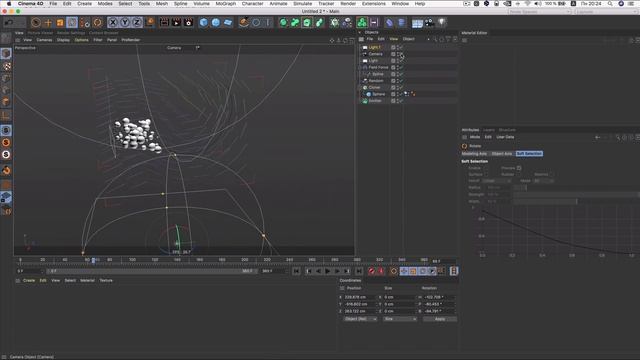
Task: Select the Move tool in the top toolbar
Action: point(48,22)
